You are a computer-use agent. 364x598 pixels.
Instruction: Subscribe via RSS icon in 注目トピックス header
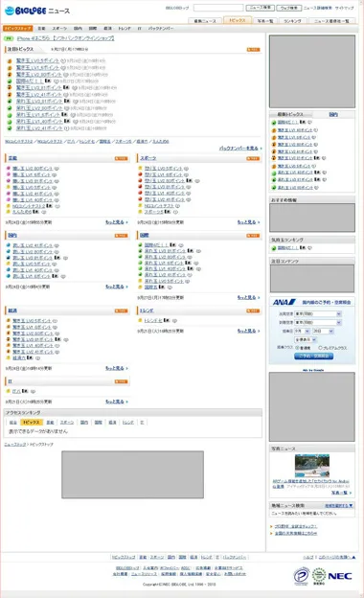253,50
